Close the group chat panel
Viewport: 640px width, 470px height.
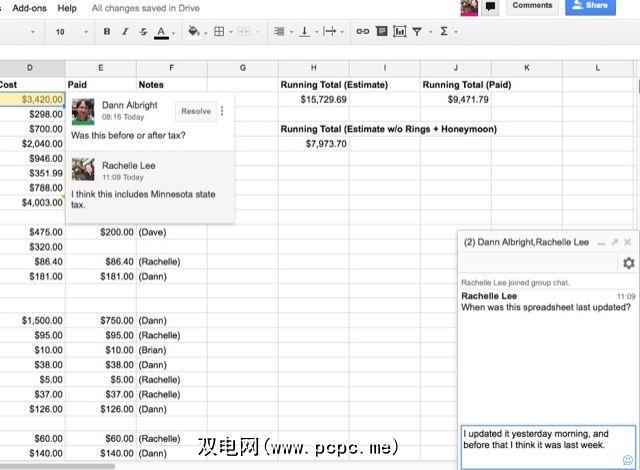click(x=628, y=242)
